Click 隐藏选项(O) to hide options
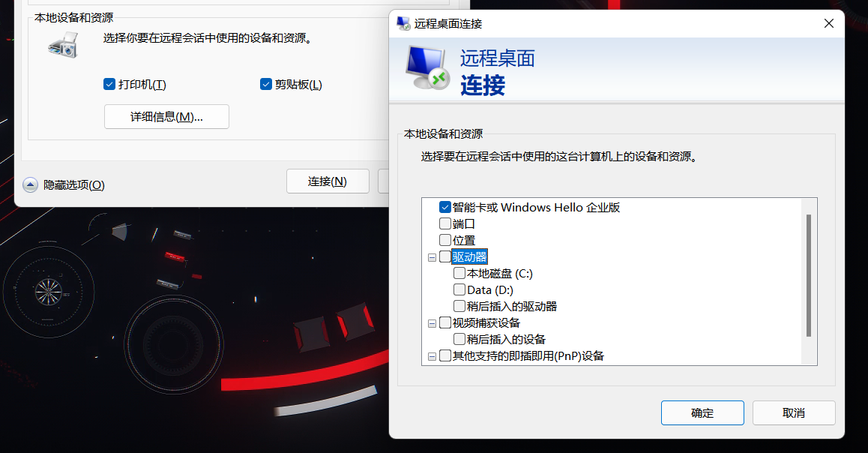This screenshot has width=868, height=453. [x=74, y=185]
